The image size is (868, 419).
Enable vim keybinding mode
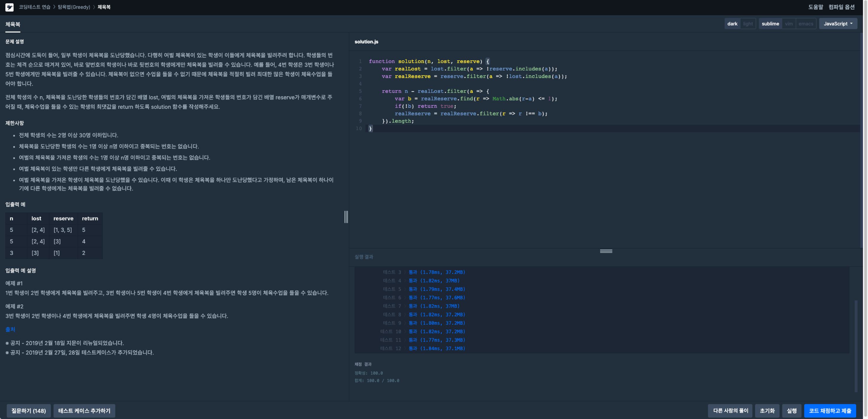coord(788,24)
